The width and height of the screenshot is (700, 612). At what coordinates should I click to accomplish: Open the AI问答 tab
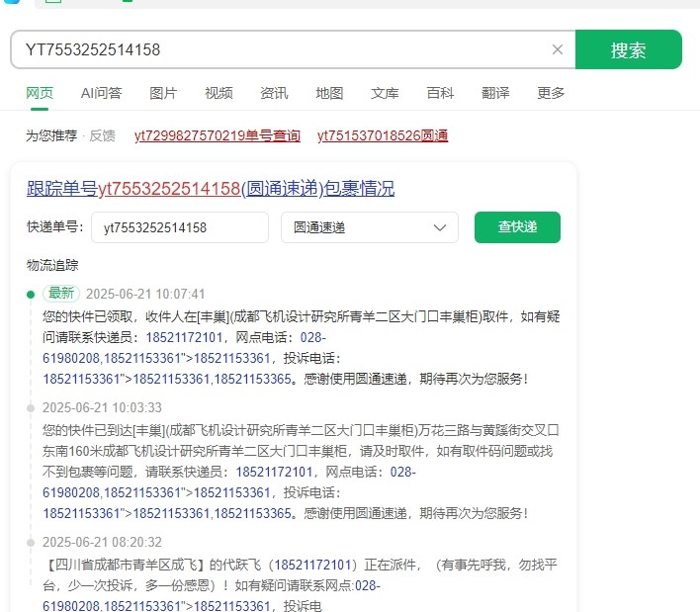point(101,93)
